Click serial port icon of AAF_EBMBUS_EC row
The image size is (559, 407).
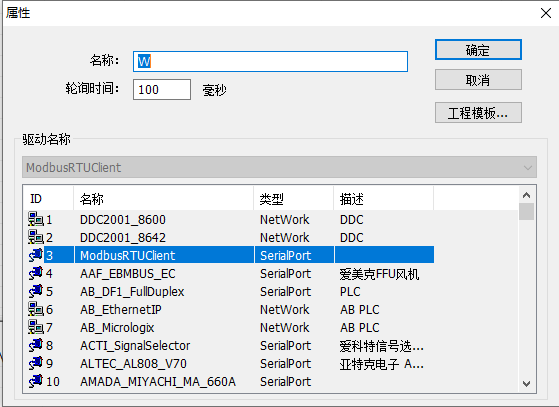point(36,273)
